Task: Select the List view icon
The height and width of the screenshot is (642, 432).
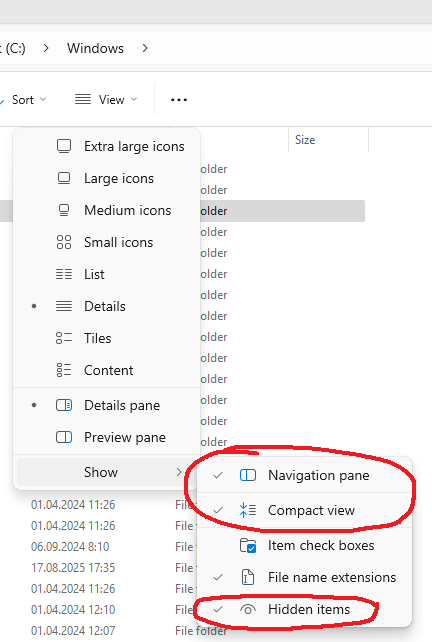Action: click(64, 274)
